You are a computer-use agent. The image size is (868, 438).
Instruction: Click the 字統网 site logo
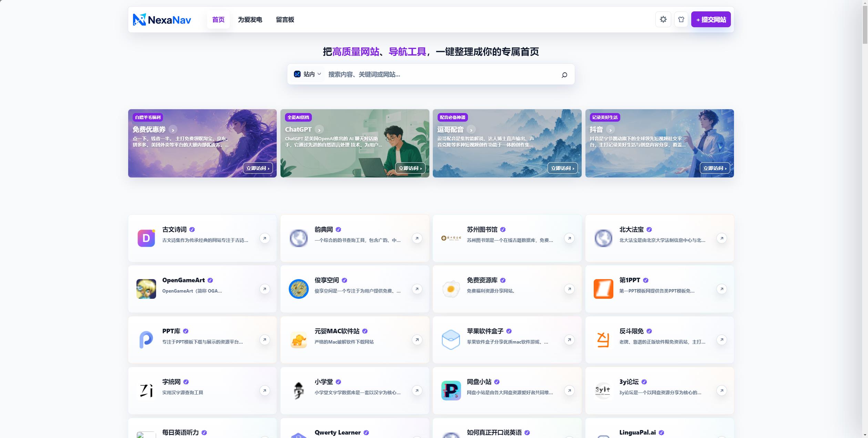[x=146, y=390]
